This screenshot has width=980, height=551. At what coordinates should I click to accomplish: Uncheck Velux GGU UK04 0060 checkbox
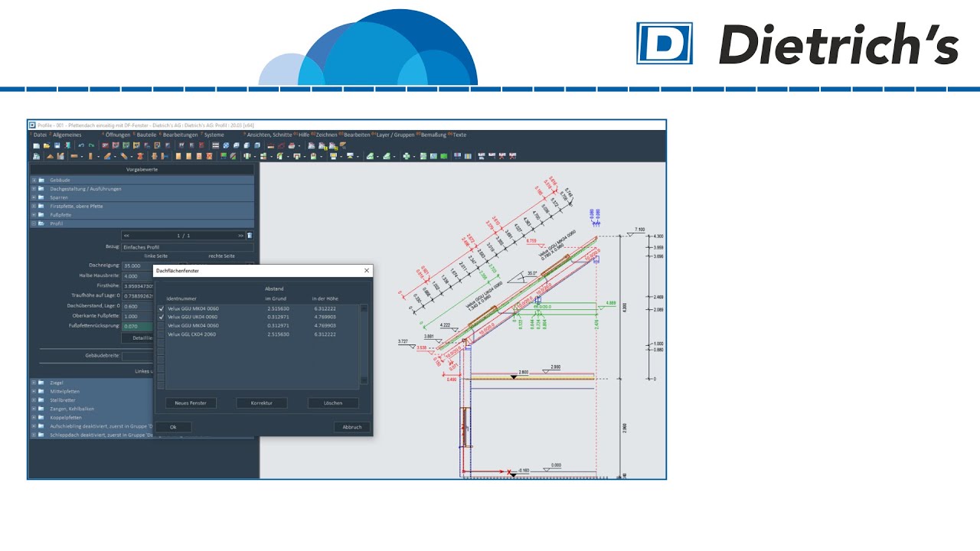[x=161, y=317]
